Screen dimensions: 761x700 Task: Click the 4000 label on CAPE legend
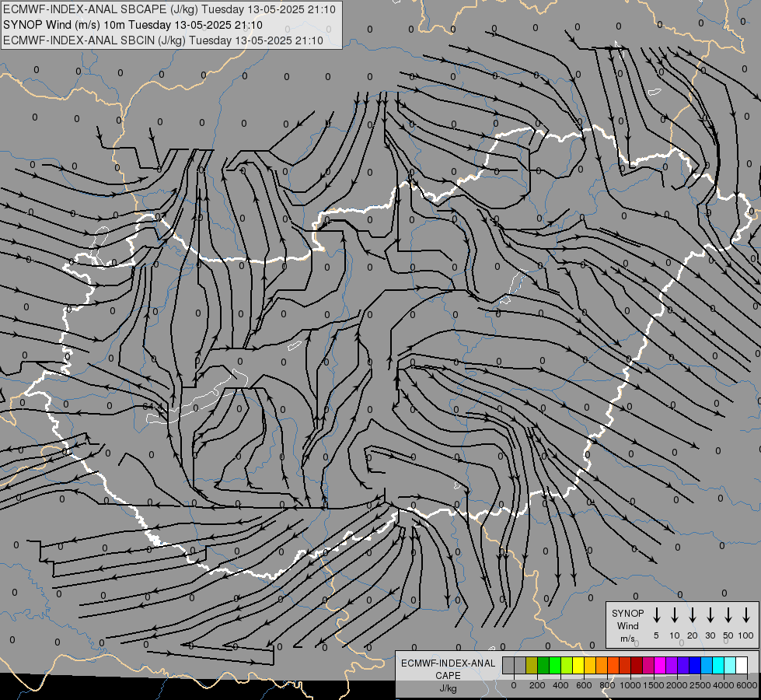(724, 685)
